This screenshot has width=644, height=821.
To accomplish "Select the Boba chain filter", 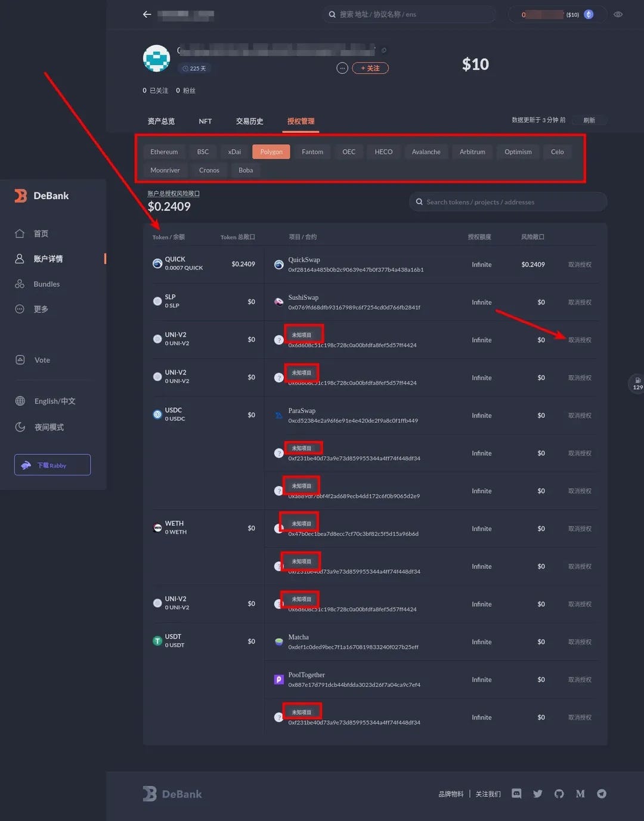I will 246,171.
